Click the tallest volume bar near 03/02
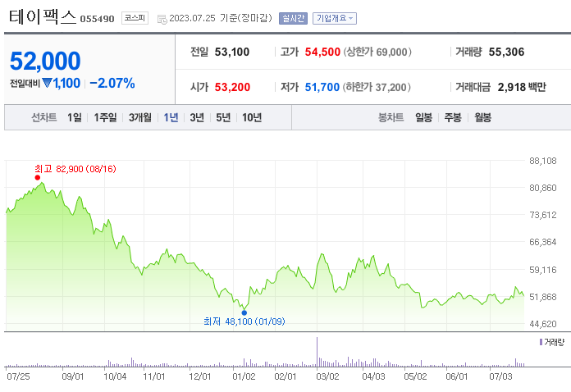Screen dimensions: 571x392 pos(317,352)
